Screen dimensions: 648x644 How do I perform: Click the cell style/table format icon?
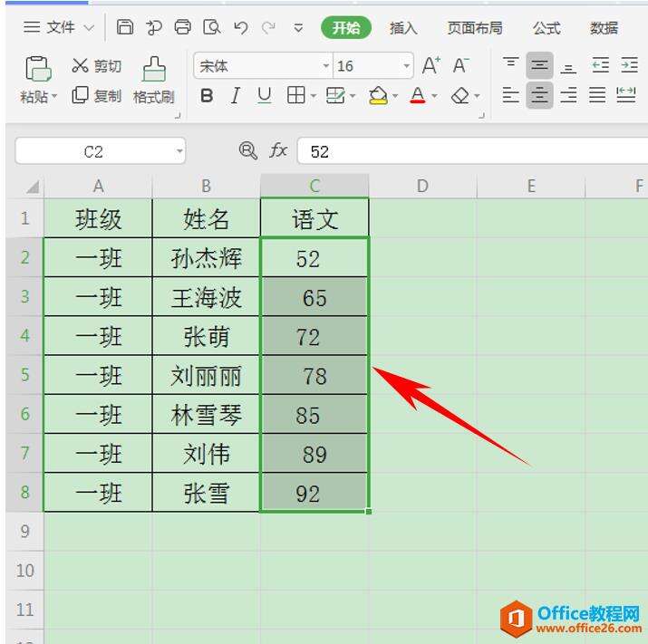tap(335, 95)
